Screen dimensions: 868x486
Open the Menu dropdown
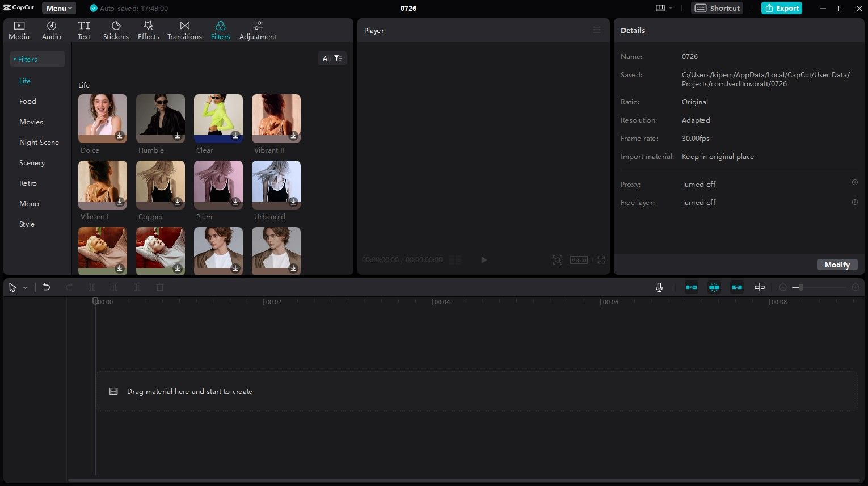click(59, 8)
